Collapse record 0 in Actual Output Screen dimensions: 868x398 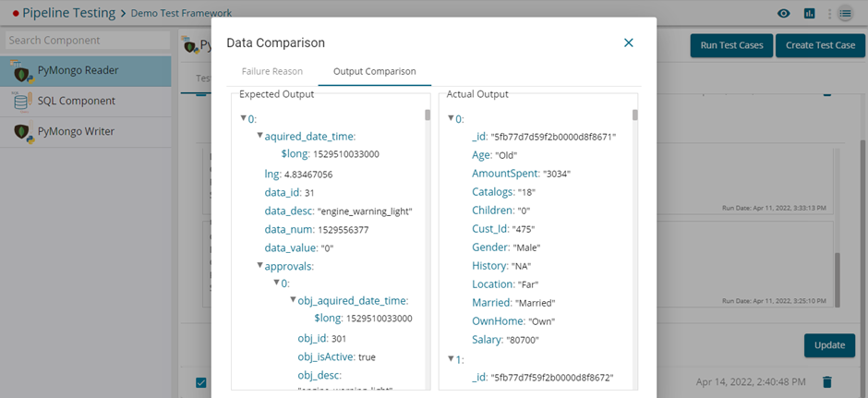pos(451,118)
